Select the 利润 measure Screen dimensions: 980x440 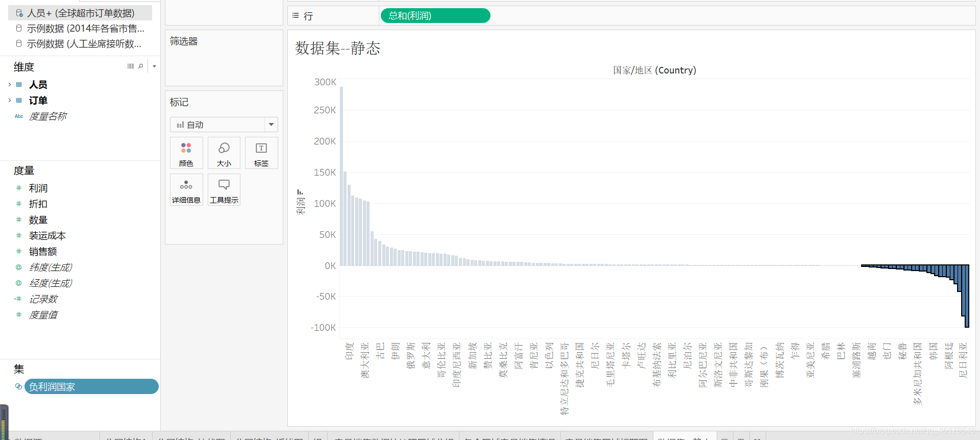(x=38, y=188)
